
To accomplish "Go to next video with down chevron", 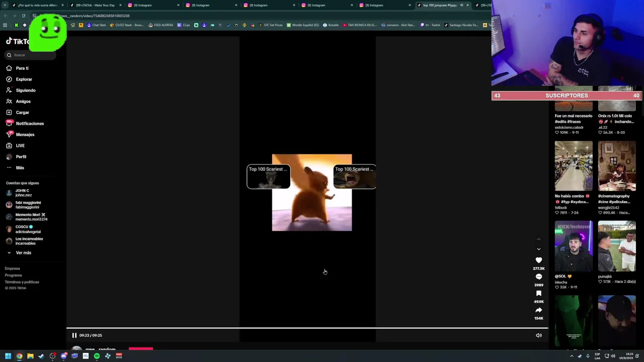I will pyautogui.click(x=538, y=249).
